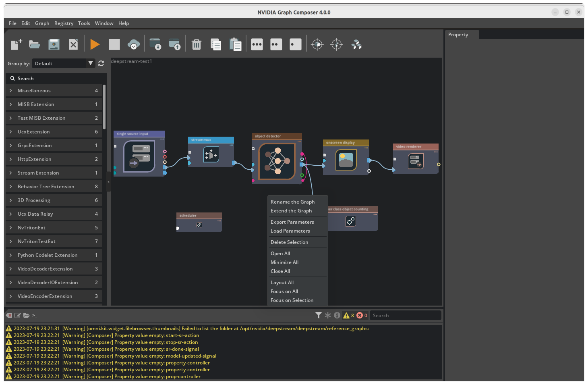Stop graph execution with the square button

(114, 44)
